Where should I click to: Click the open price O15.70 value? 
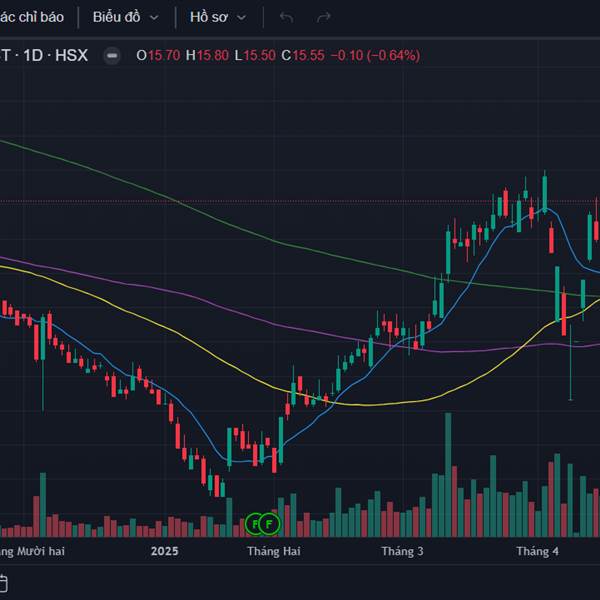(158, 55)
